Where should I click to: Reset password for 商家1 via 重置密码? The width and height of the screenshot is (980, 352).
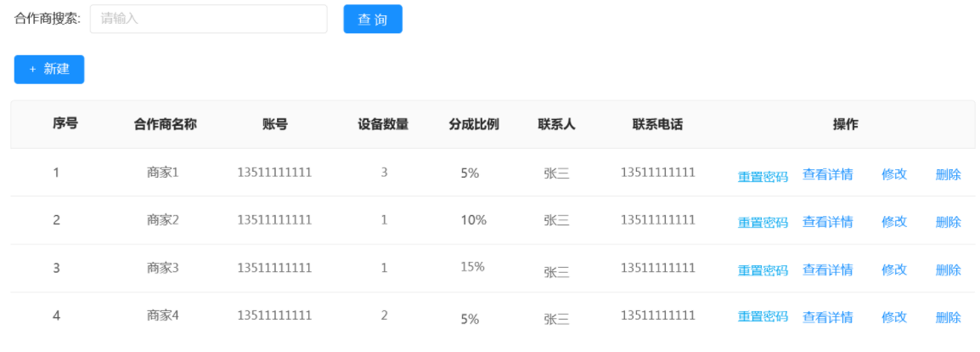pos(763,176)
